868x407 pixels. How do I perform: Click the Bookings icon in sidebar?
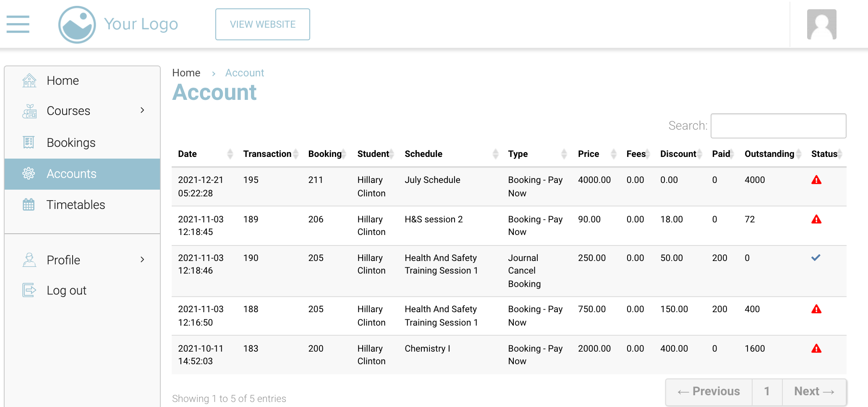pos(29,143)
